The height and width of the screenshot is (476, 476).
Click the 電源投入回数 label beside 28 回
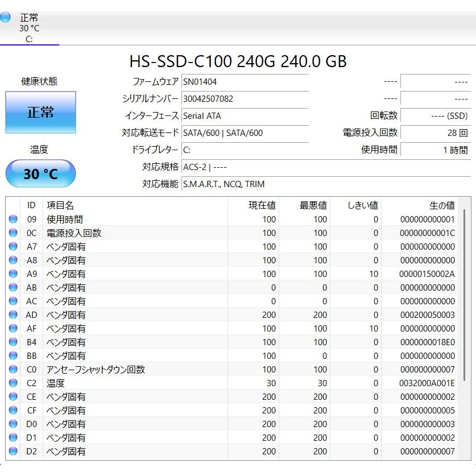[x=370, y=133]
